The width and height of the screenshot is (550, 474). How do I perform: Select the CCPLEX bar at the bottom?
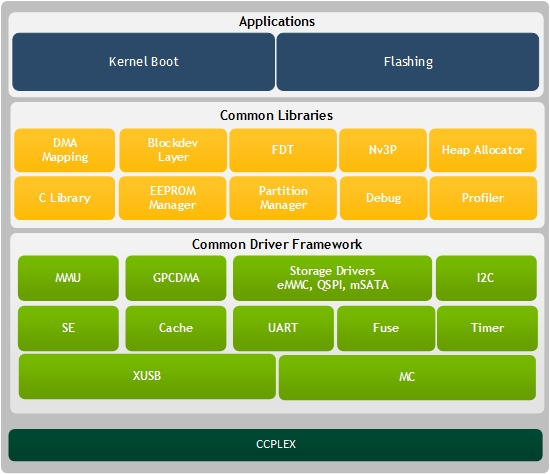[x=275, y=445]
